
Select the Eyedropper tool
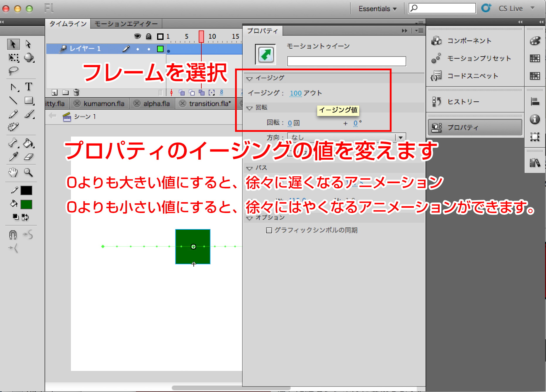point(13,157)
